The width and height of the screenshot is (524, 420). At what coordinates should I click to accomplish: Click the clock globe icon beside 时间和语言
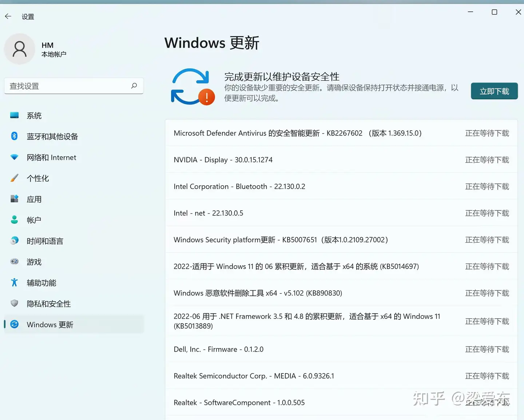click(14, 241)
